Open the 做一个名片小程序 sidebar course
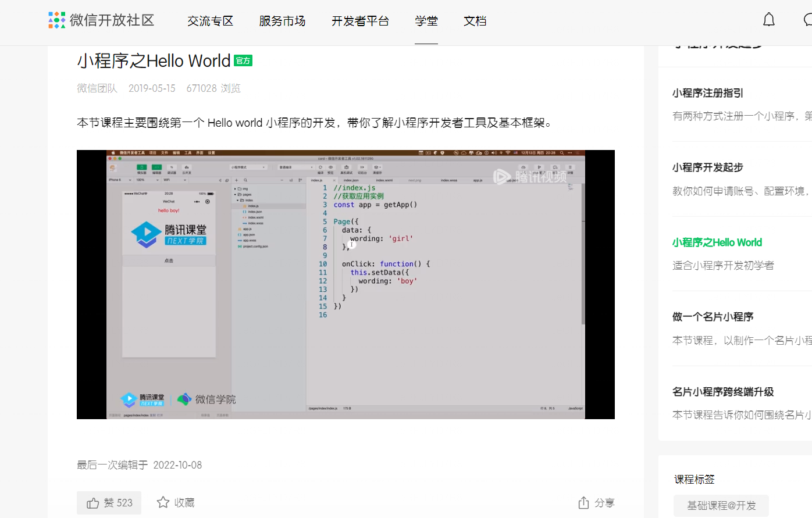The width and height of the screenshot is (812, 518). click(713, 317)
